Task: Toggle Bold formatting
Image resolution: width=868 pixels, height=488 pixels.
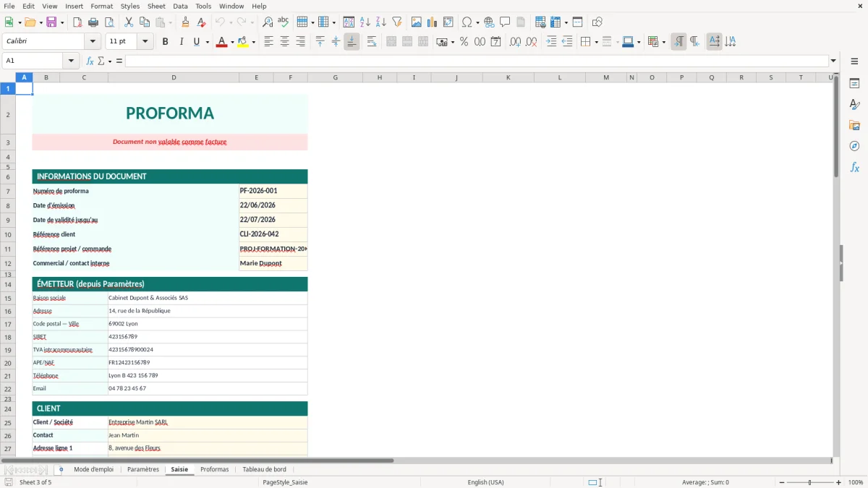Action: tap(166, 42)
